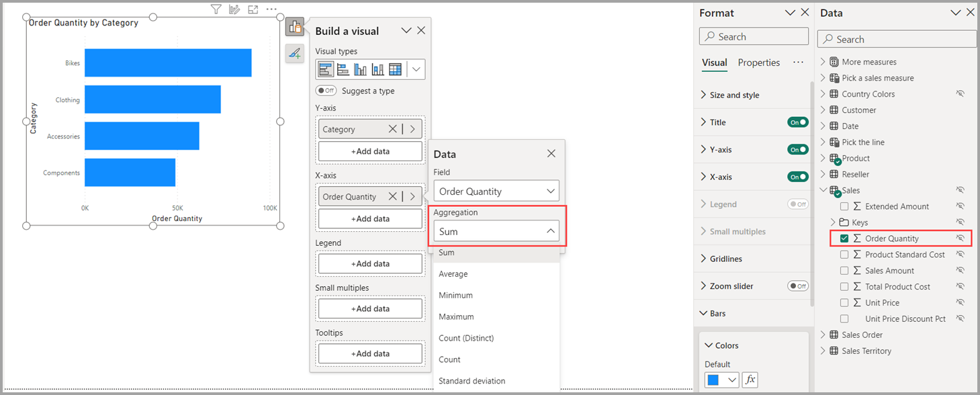Collapse the Sales table in Data pane
The width and height of the screenshot is (980, 395).
click(x=823, y=190)
